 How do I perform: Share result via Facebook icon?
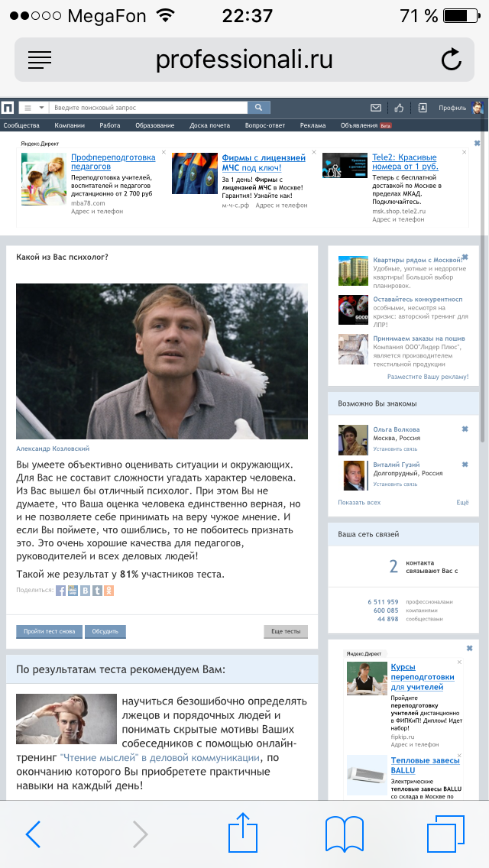coord(60,591)
